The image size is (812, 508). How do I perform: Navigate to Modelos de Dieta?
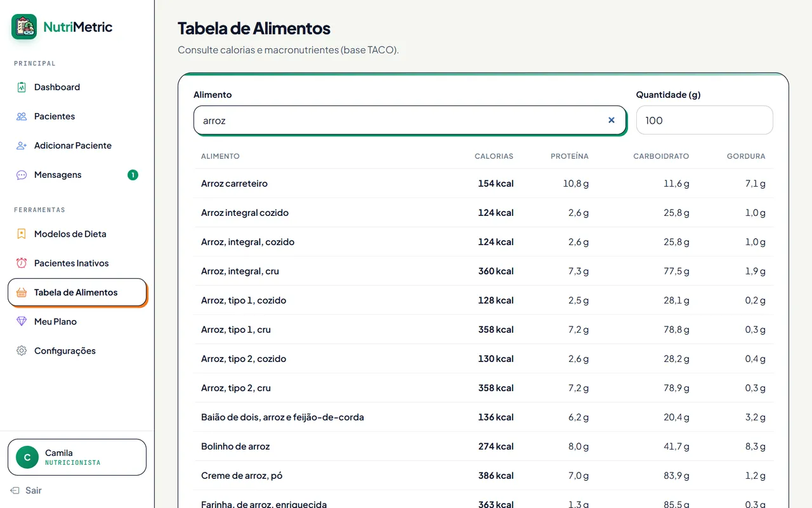[77, 234]
